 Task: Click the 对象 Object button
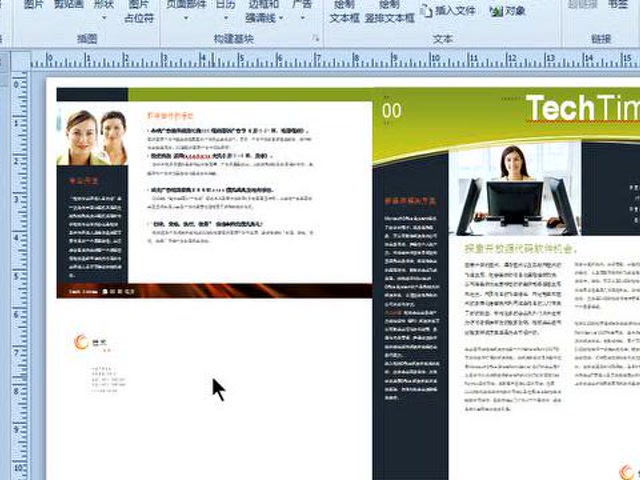[508, 11]
